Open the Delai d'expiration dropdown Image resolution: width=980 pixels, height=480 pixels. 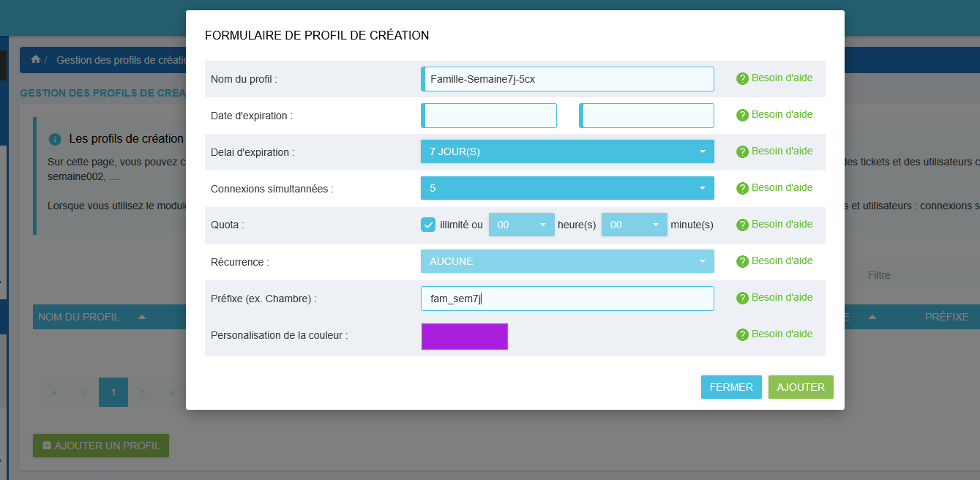tap(567, 151)
